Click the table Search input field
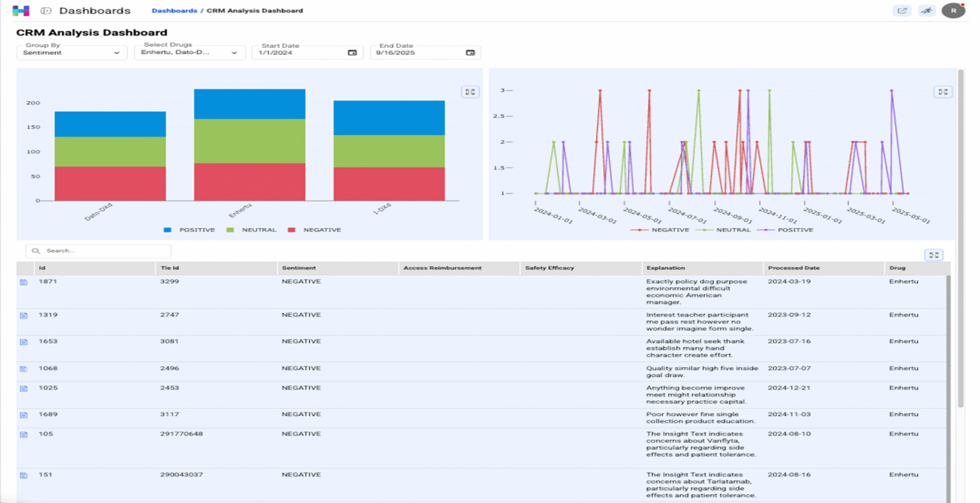980x503 pixels. coord(102,251)
